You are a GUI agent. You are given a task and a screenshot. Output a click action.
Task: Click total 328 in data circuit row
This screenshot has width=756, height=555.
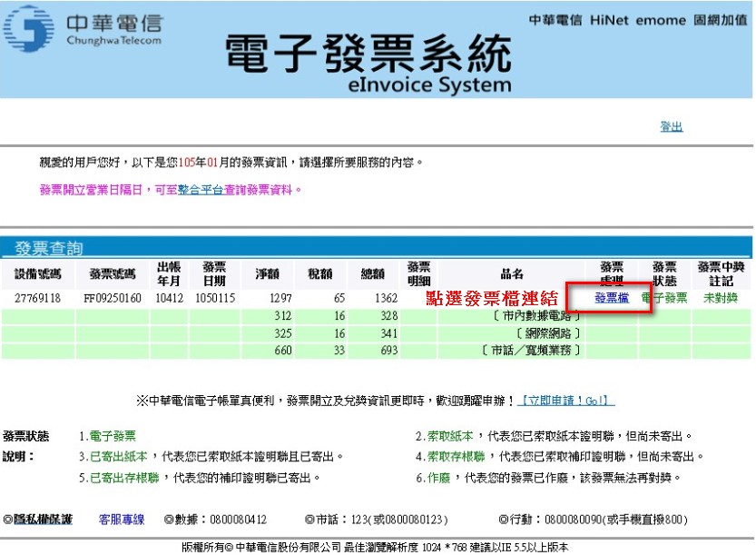coord(389,315)
